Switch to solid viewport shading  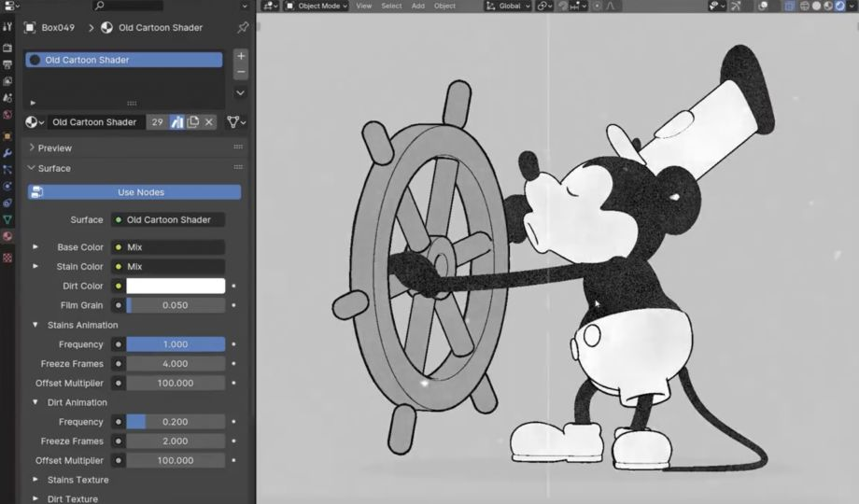pos(816,6)
